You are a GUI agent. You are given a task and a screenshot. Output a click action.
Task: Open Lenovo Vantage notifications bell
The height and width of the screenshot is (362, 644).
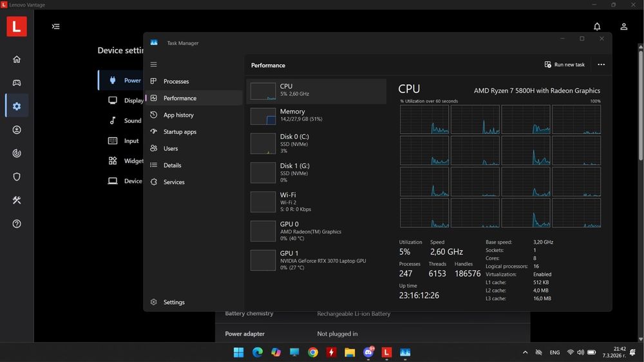(597, 26)
